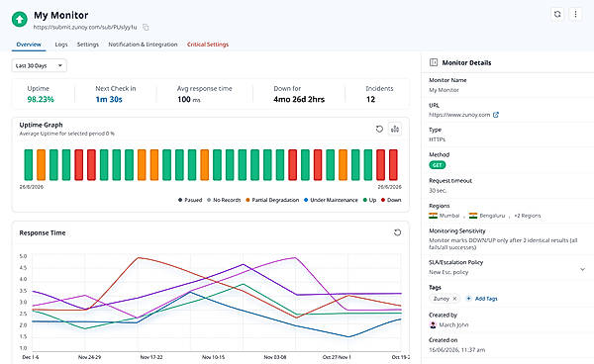This screenshot has width=594, height=364.
Task: Refresh the Response Time chart
Action: pyautogui.click(x=397, y=232)
